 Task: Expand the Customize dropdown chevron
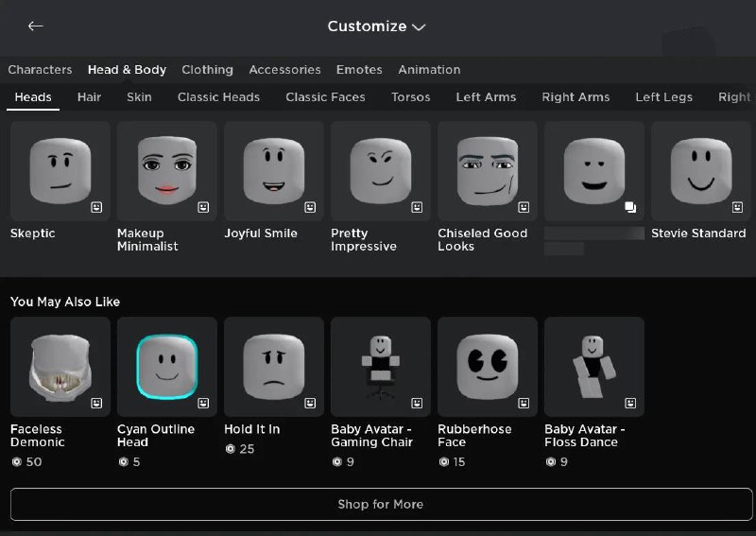click(x=419, y=27)
